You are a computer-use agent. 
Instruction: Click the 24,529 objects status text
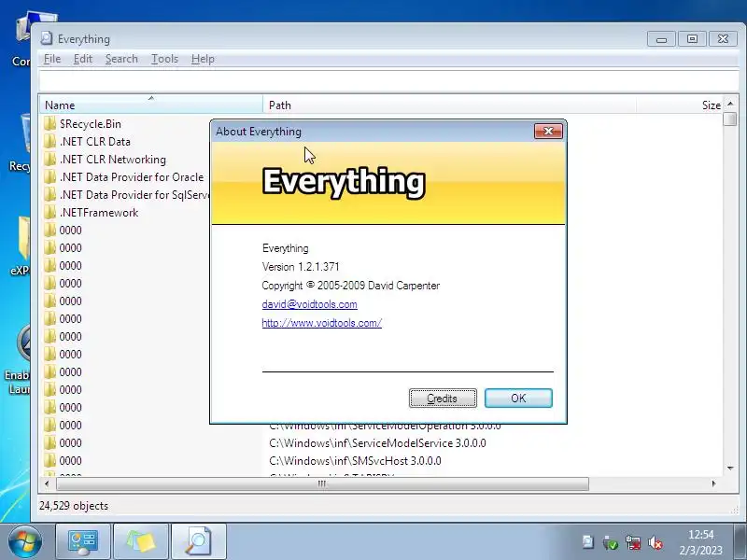(x=74, y=506)
